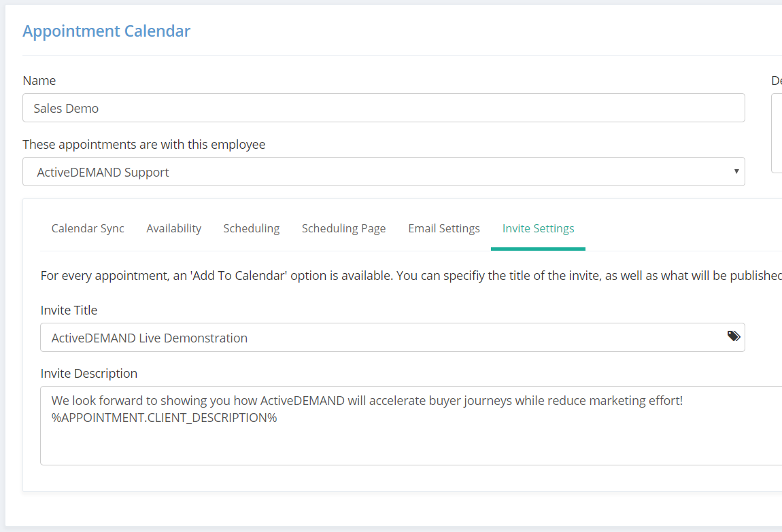
Task: Open the Availability tab
Action: pos(173,228)
